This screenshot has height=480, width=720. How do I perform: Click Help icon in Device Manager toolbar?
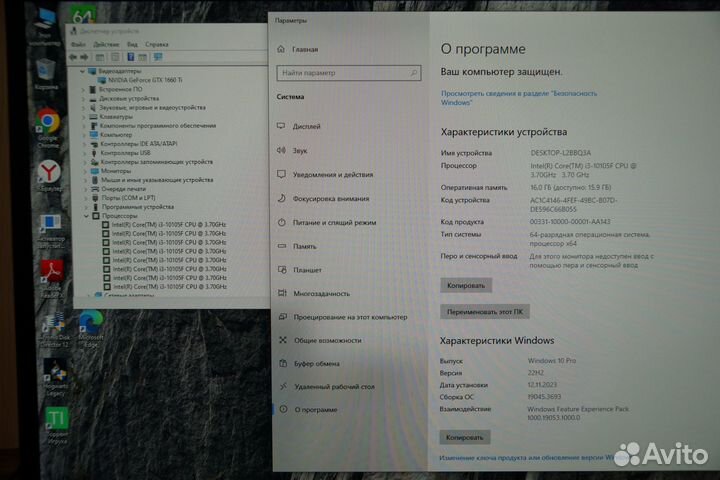(130, 57)
